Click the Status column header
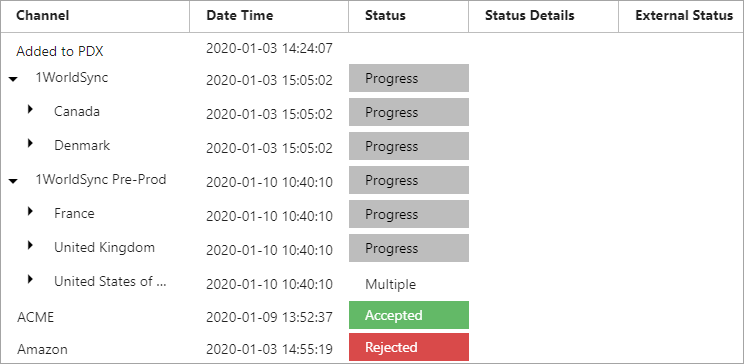744x364 pixels. [385, 16]
